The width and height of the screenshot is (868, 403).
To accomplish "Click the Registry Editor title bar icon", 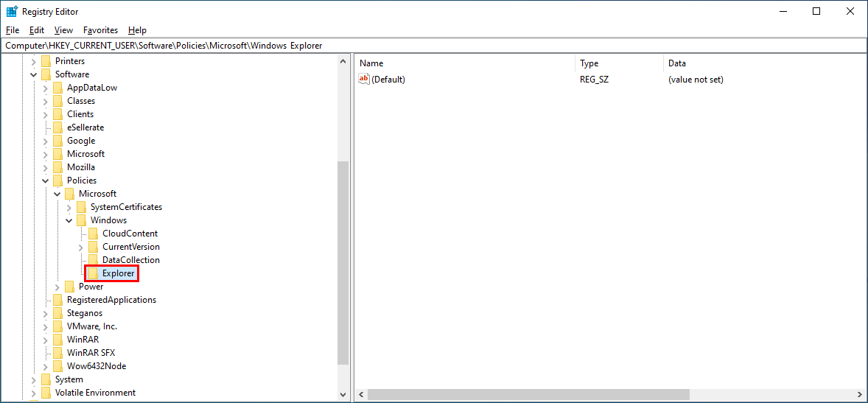I will coord(12,11).
